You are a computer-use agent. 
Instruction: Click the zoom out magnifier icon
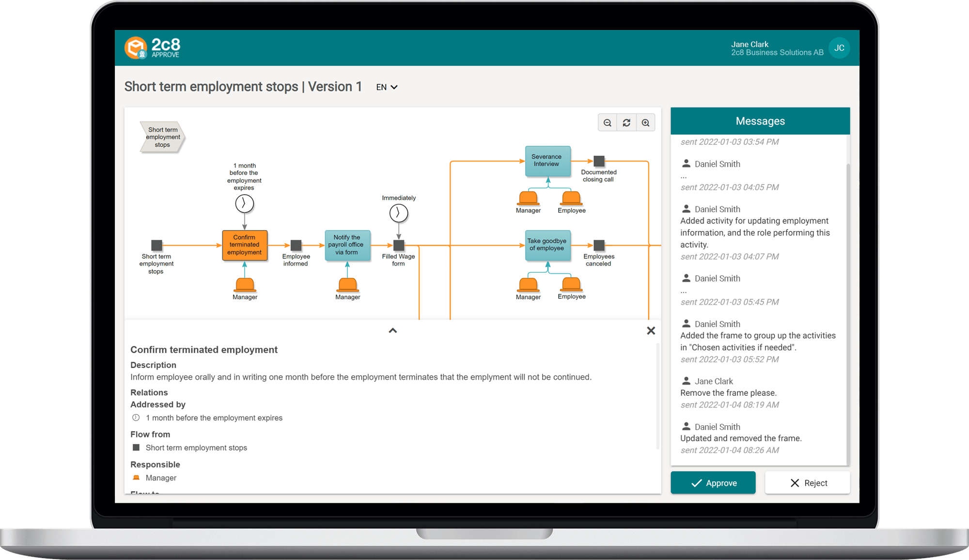click(607, 123)
